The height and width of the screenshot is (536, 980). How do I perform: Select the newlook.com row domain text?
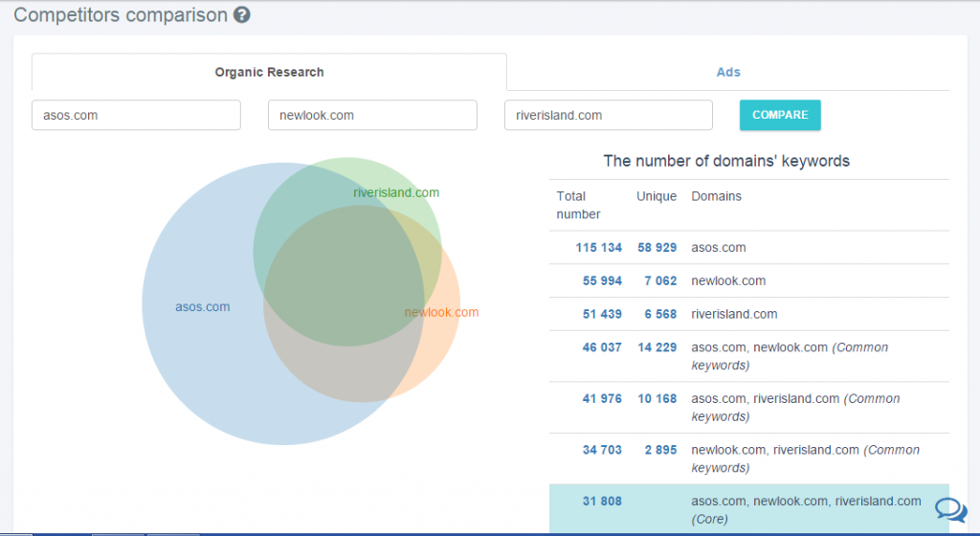click(x=728, y=281)
